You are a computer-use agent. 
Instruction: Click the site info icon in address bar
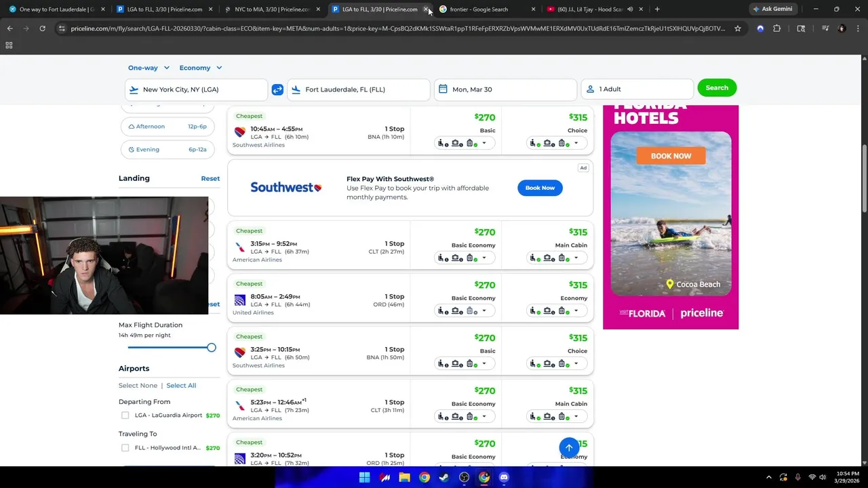pyautogui.click(x=62, y=28)
